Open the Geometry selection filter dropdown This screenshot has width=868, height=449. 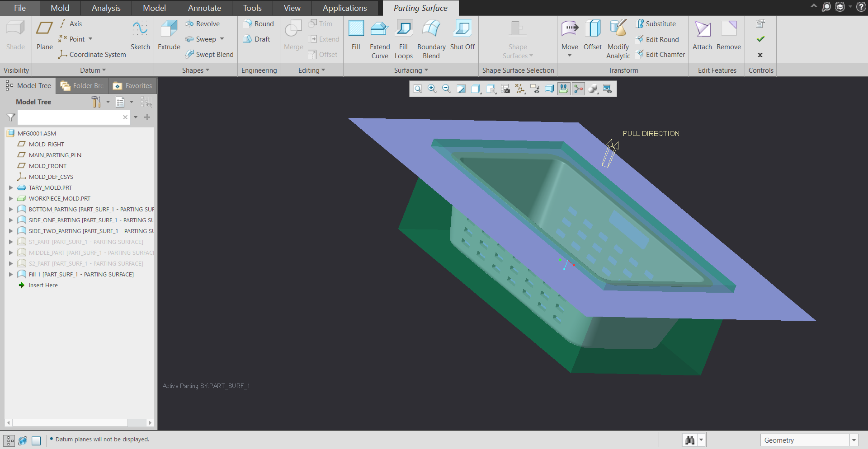(x=854, y=440)
